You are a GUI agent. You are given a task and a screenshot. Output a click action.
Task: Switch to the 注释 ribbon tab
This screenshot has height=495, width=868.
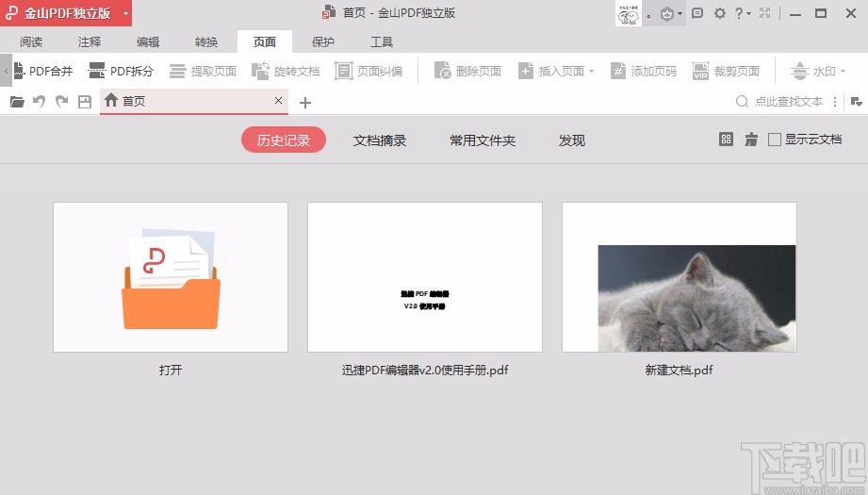coord(90,41)
